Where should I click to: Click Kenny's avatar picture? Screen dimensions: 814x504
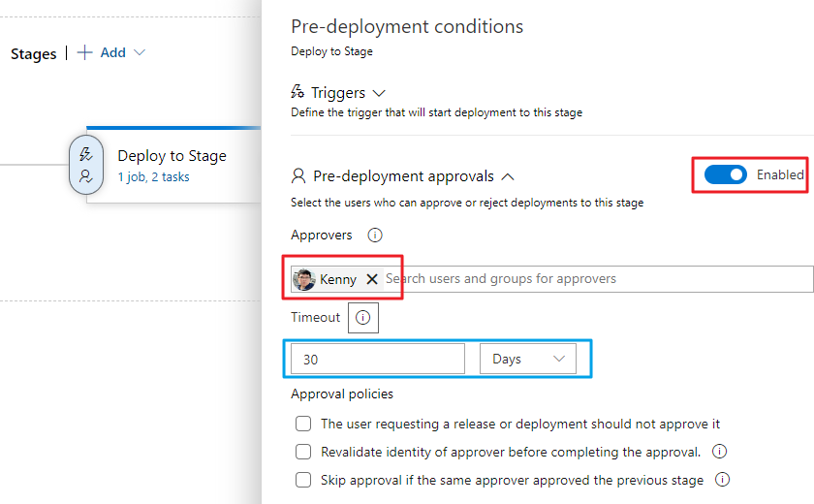click(304, 279)
